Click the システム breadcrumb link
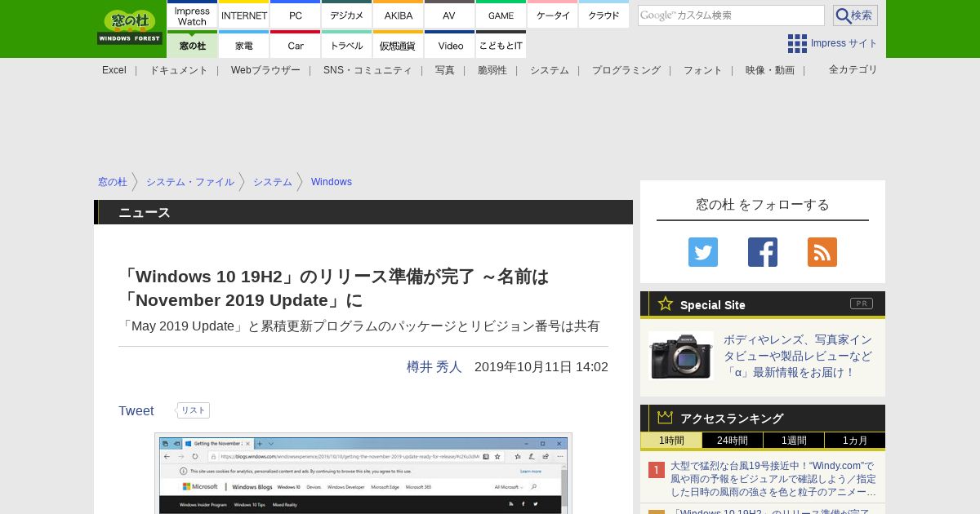Viewport: 980px width, 514px height. (x=273, y=182)
